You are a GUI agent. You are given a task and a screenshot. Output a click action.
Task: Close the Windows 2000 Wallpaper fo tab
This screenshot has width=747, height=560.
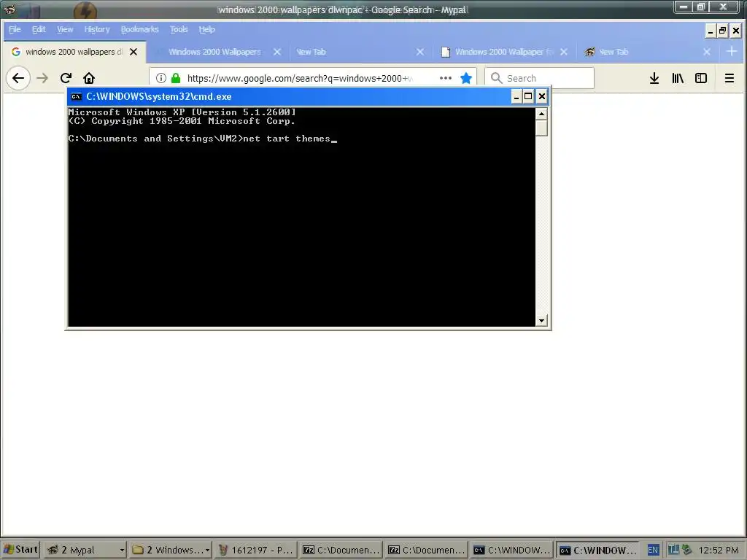(x=564, y=52)
